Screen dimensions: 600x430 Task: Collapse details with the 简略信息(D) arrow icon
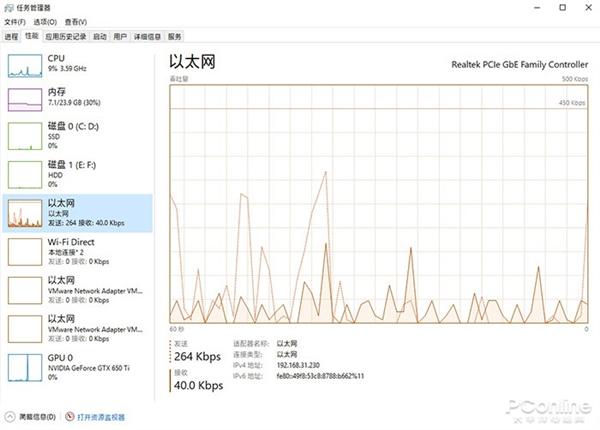coord(10,417)
